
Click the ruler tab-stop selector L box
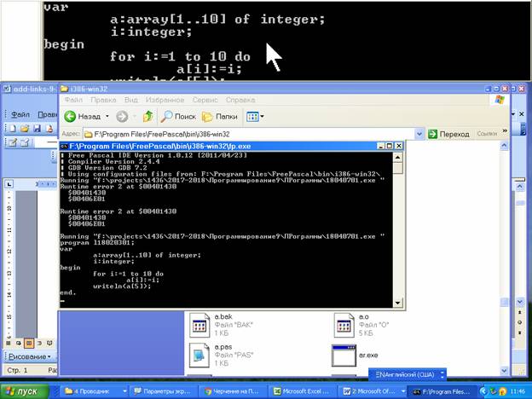click(9, 184)
